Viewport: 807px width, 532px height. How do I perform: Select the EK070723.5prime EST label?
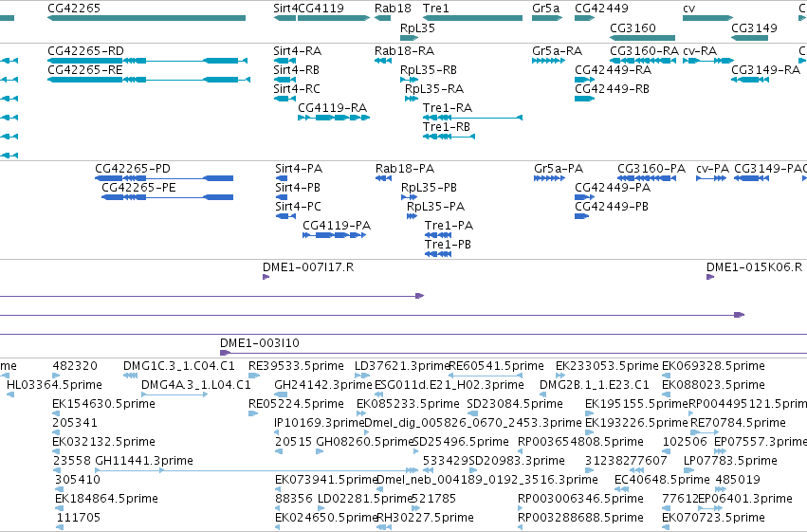pyautogui.click(x=713, y=518)
